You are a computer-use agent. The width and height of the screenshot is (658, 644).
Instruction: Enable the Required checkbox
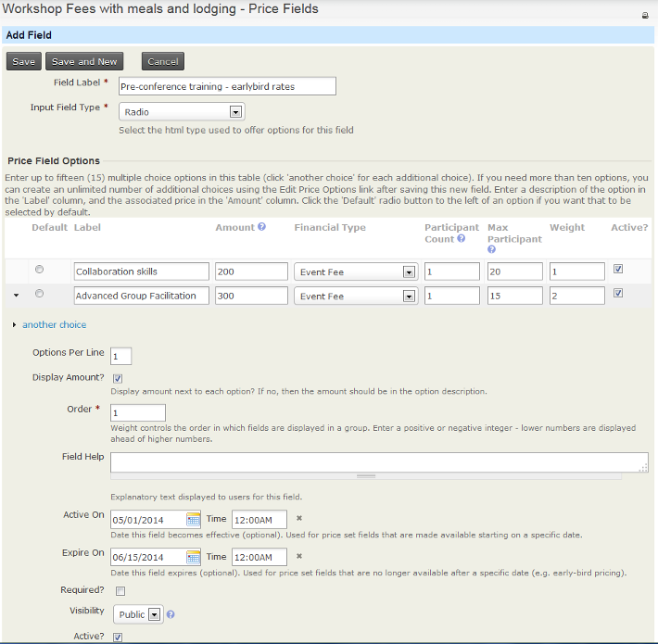120,590
